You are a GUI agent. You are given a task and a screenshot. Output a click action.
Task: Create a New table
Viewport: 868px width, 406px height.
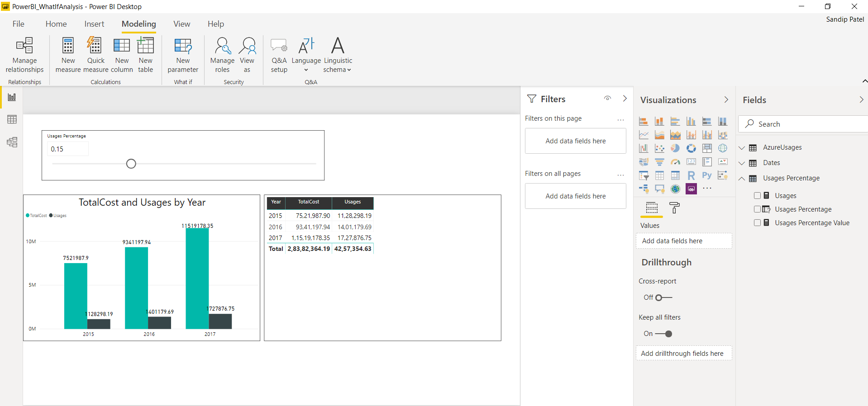point(145,55)
